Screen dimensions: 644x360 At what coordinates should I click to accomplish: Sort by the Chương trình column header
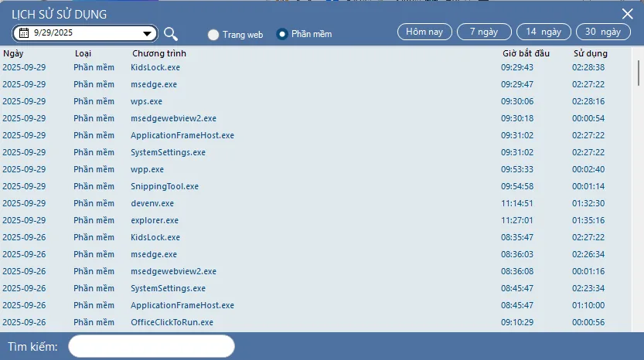[159, 53]
